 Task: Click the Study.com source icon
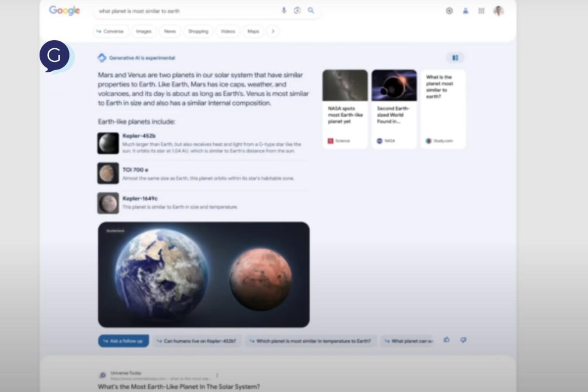click(428, 141)
